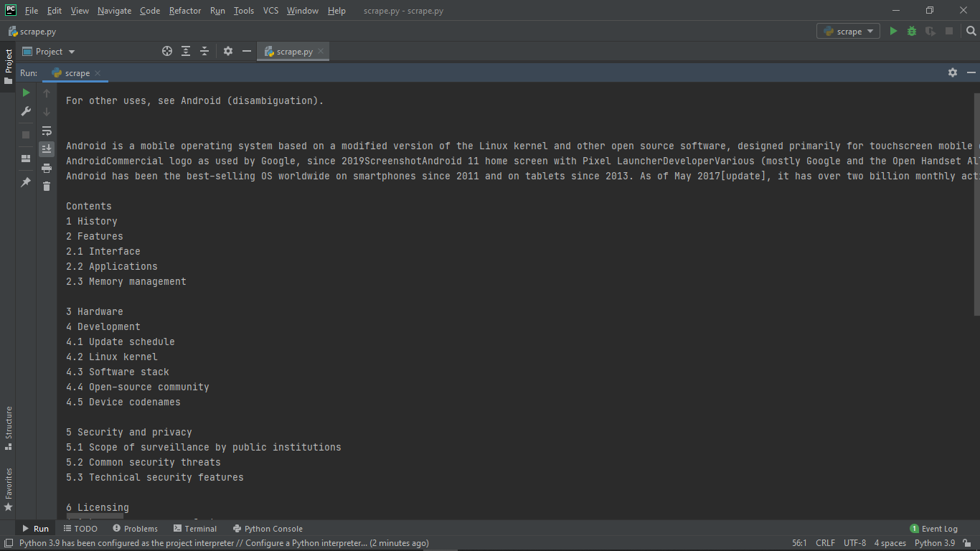Open the File menu

pos(32,11)
